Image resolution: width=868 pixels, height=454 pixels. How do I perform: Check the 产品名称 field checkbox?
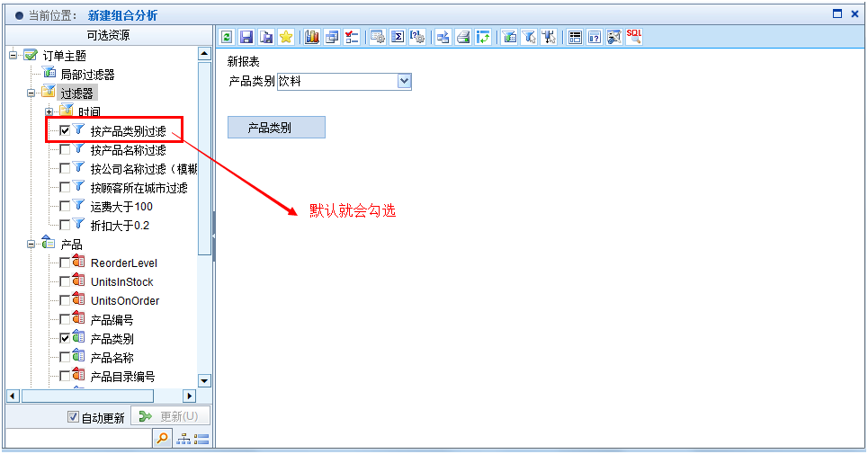(x=65, y=357)
